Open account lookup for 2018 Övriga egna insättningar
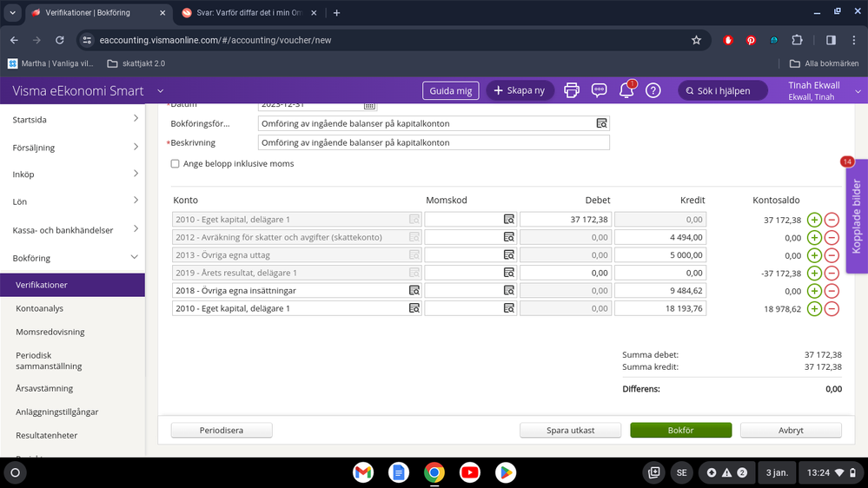The image size is (868, 488). pos(414,291)
